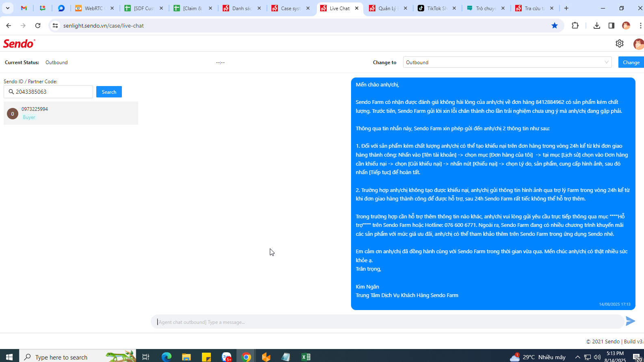Viewport: 644px width, 362px height.
Task: Click the message timestamp 14/08/2025 17:13
Action: pos(615,304)
